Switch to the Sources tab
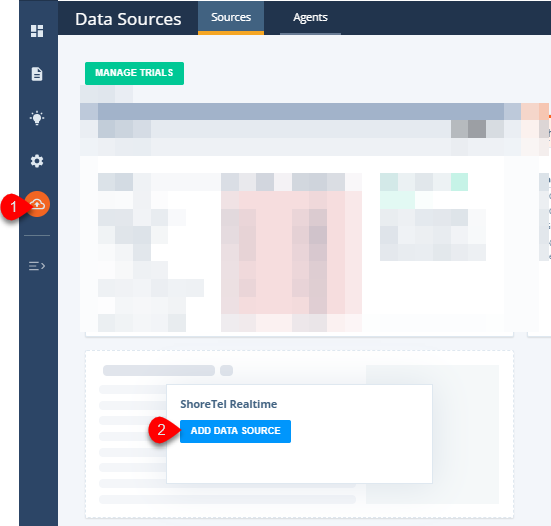This screenshot has width=551, height=526. (x=231, y=17)
